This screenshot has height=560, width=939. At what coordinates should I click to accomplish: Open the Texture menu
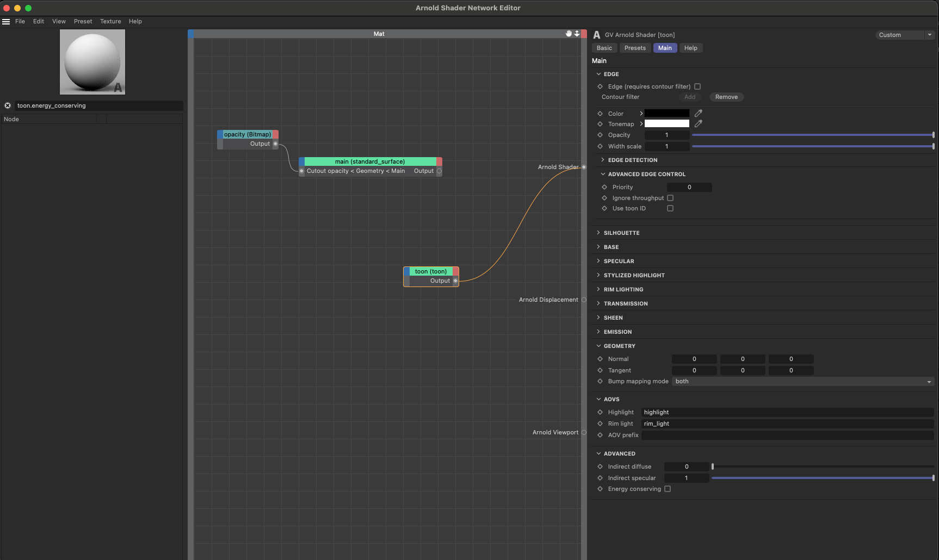pos(110,21)
